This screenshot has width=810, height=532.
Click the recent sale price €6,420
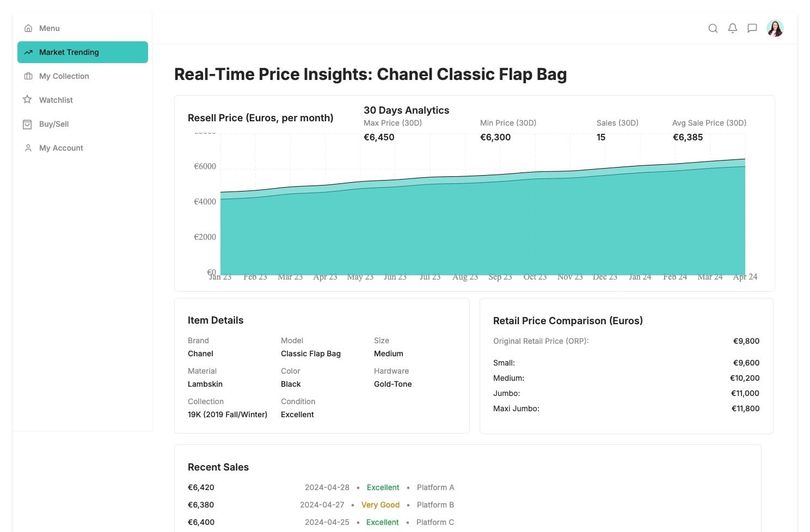[x=201, y=487]
